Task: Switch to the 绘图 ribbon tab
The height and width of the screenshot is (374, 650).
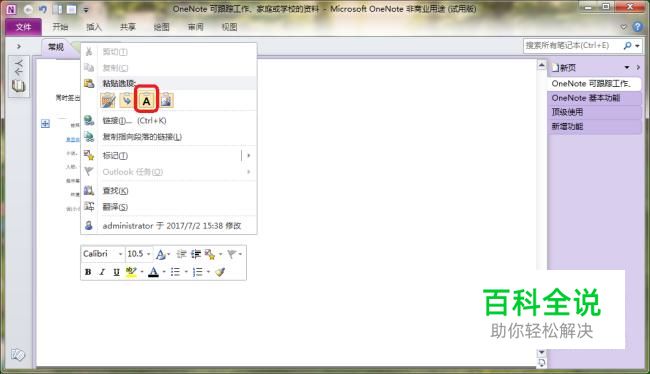Action: pyautogui.click(x=161, y=27)
